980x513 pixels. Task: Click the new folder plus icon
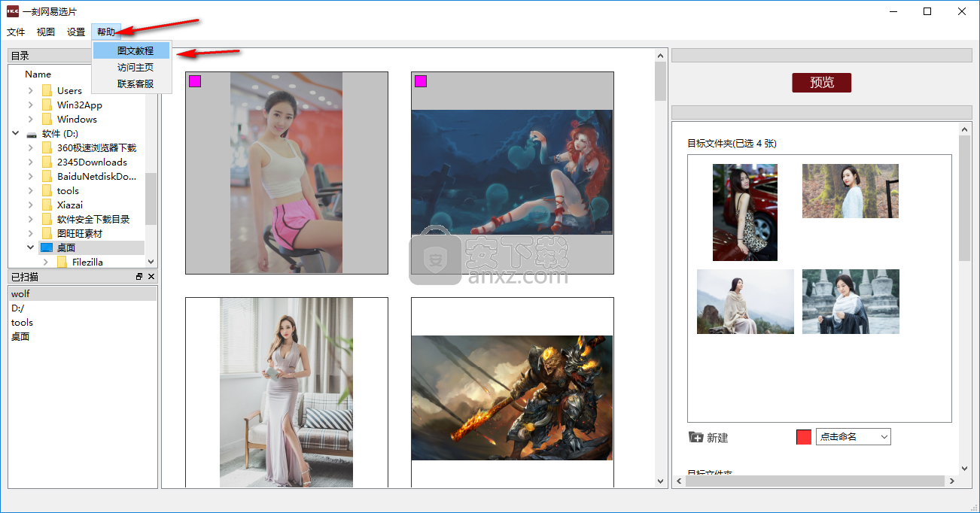click(695, 437)
